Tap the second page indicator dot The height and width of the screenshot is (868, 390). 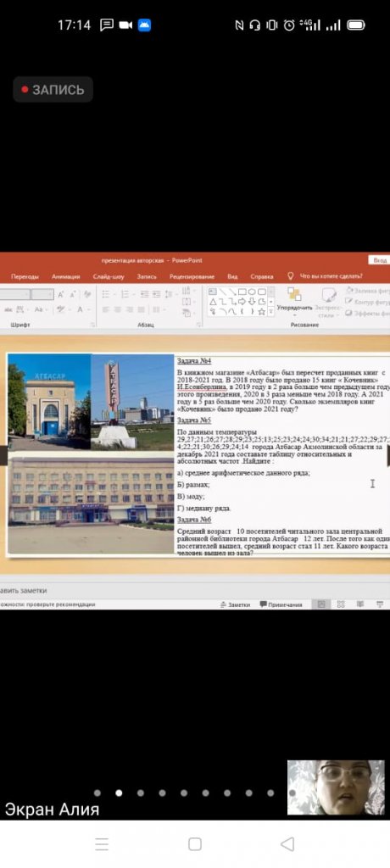pyautogui.click(x=119, y=793)
